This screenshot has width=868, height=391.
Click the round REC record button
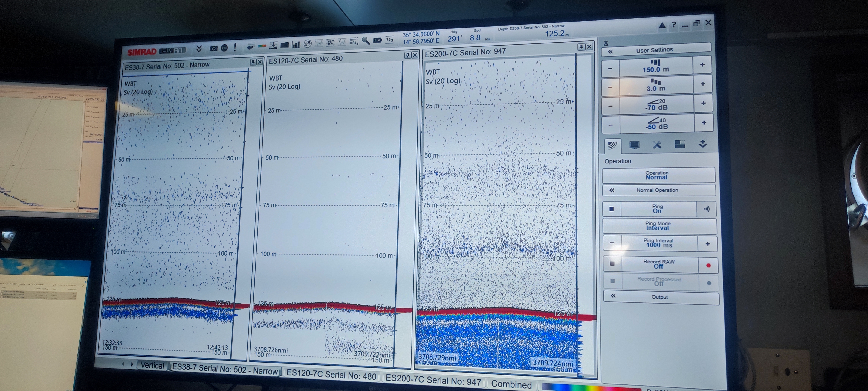click(x=224, y=48)
